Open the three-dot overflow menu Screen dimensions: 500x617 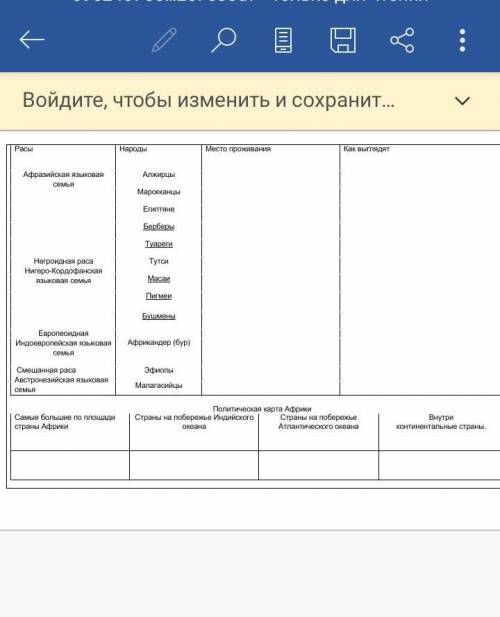pyautogui.click(x=463, y=40)
